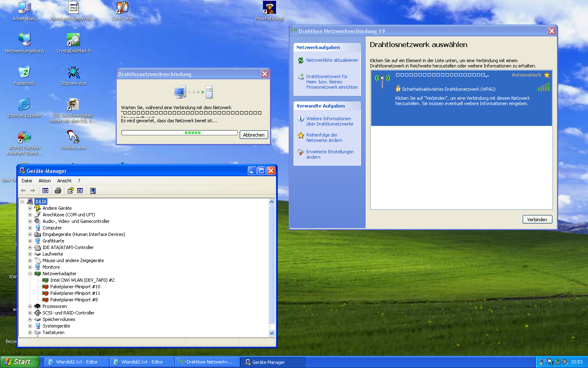The height and width of the screenshot is (368, 588).
Task: Open the Aktion menu
Action: (45, 181)
